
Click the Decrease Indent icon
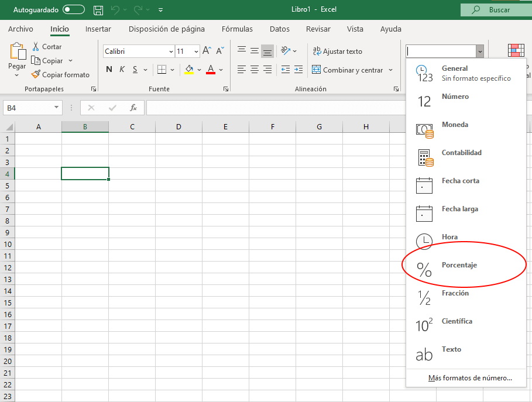click(286, 70)
